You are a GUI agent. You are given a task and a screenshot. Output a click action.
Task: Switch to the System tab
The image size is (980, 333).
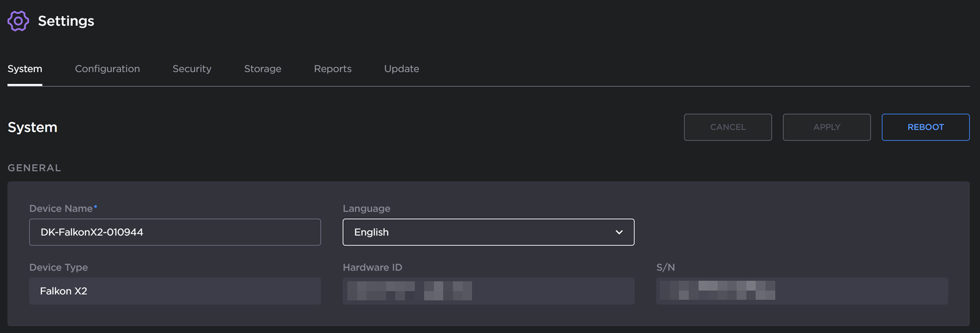point(24,69)
